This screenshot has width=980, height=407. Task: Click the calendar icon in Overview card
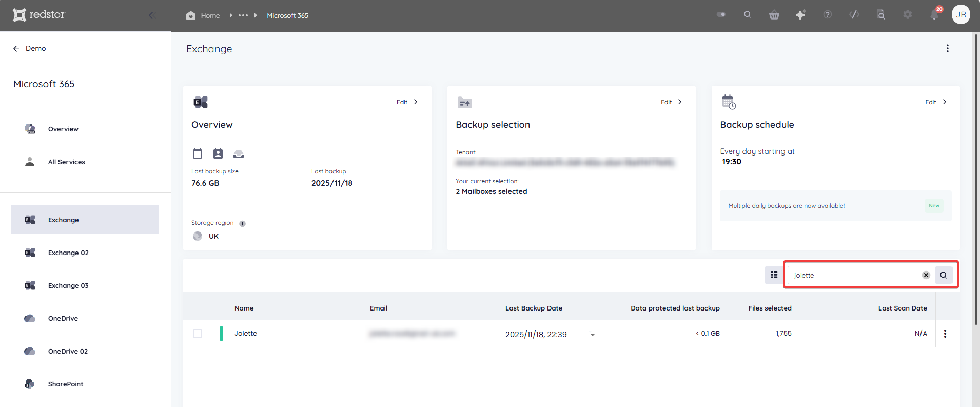(x=198, y=153)
